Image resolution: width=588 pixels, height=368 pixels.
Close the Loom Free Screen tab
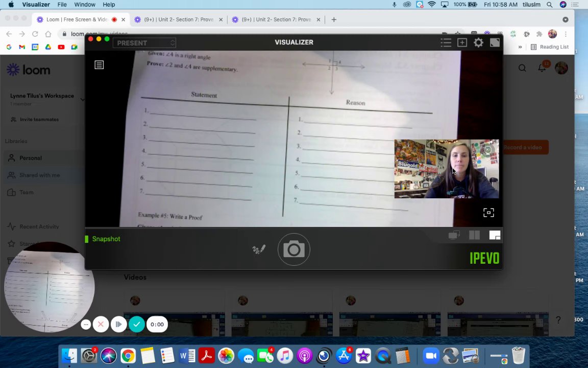coord(123,19)
